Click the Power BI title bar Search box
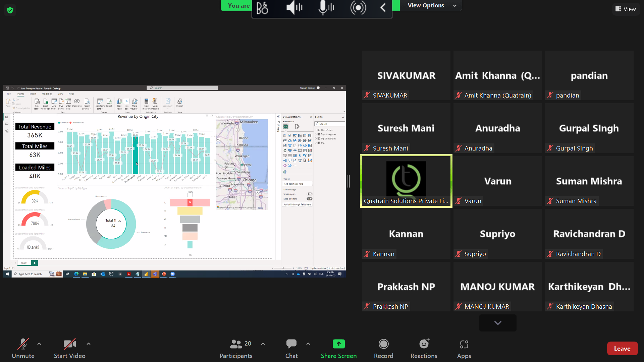Image resolution: width=644 pixels, height=362 pixels. [182, 88]
